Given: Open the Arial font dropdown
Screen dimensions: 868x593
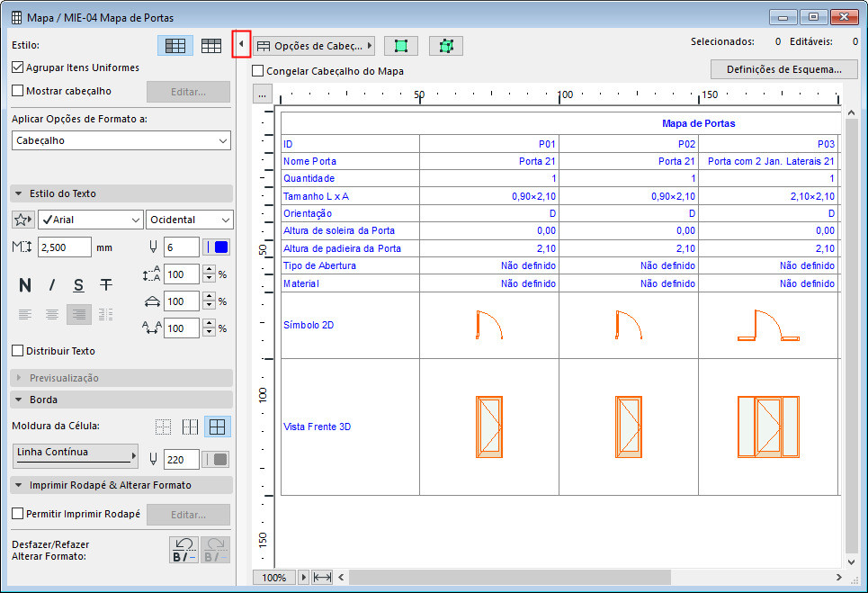Looking at the screenshot, I should pyautogui.click(x=90, y=220).
